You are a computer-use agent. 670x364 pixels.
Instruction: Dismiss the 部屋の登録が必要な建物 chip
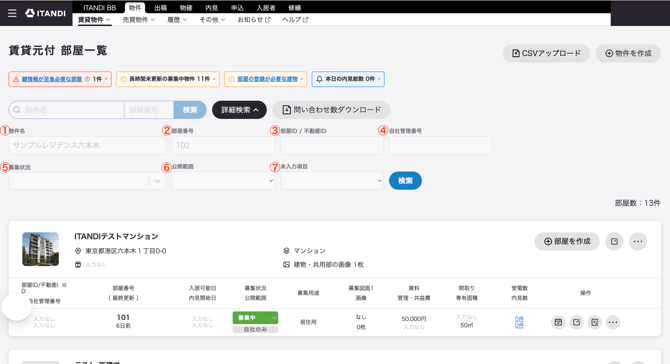coord(302,79)
